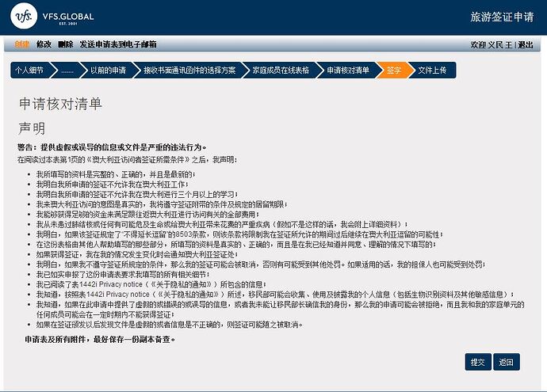Switch to the 文件上传 step tab
The height and width of the screenshot is (392, 547).
(x=432, y=70)
